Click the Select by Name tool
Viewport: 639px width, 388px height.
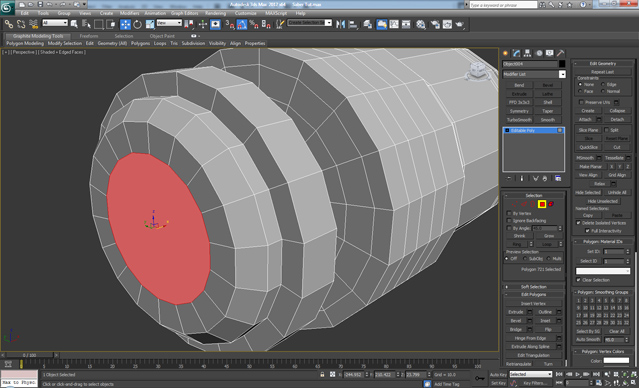pyautogui.click(x=86, y=24)
